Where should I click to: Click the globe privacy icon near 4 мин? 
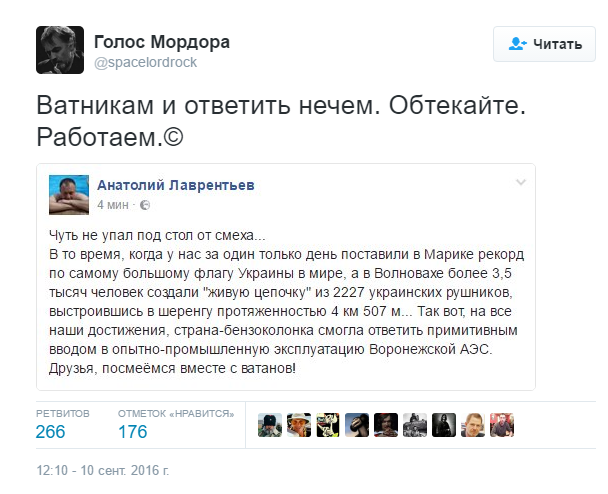coord(145,205)
